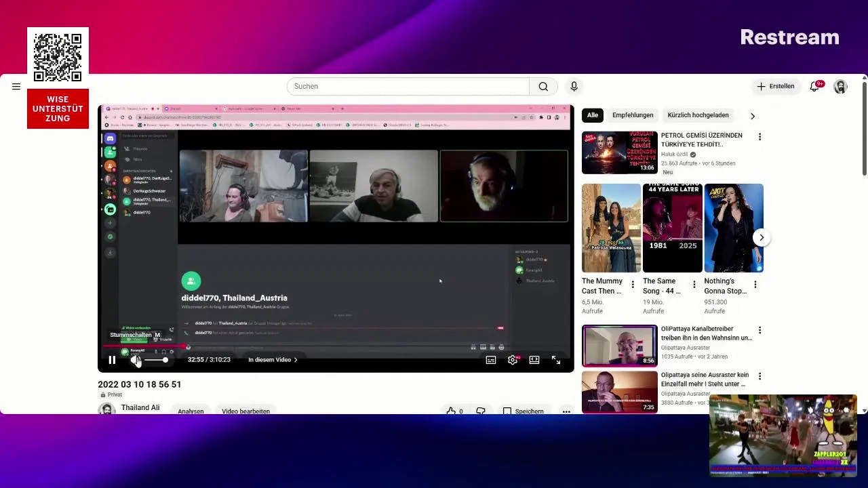Click the time display 32:55 / 3:10:23
This screenshot has height=488, width=868.
tap(209, 360)
